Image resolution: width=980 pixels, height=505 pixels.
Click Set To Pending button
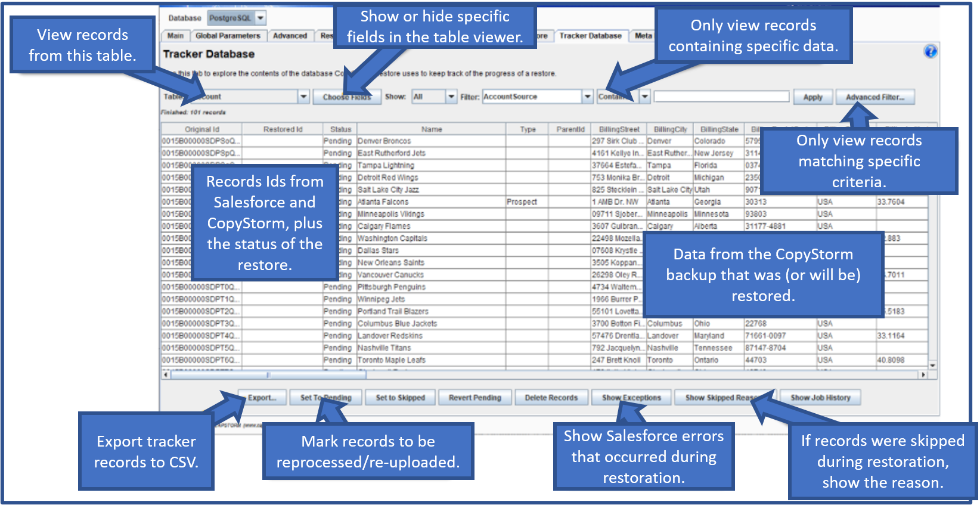pyautogui.click(x=325, y=398)
